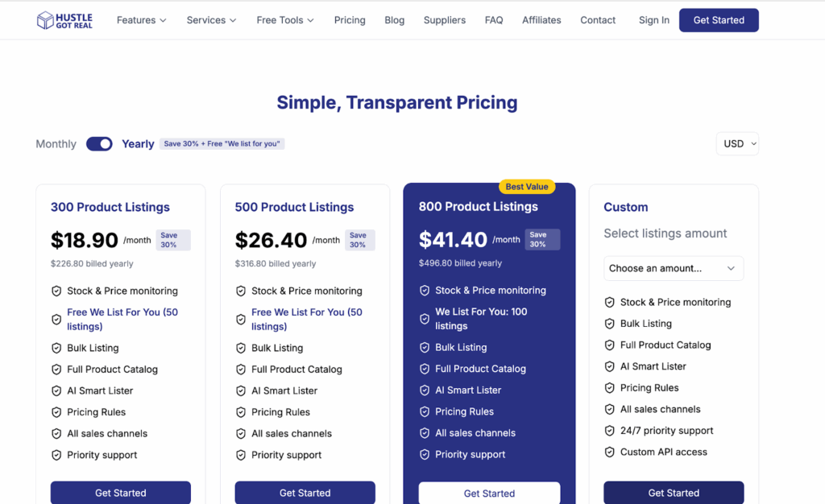Click shield icon next to Custom API access

[x=610, y=452]
